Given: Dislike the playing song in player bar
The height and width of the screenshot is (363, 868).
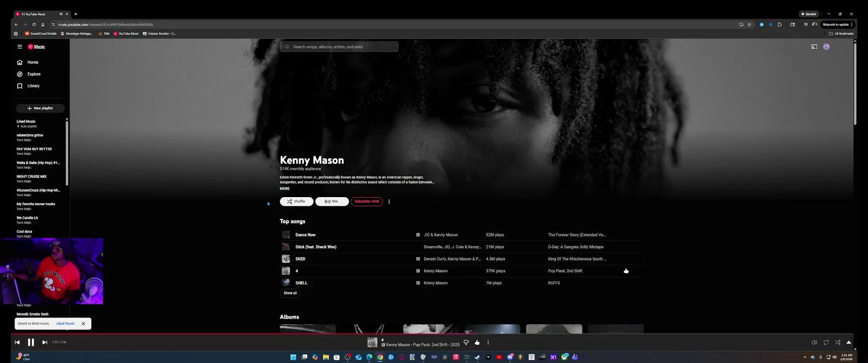Looking at the screenshot, I should 466,343.
